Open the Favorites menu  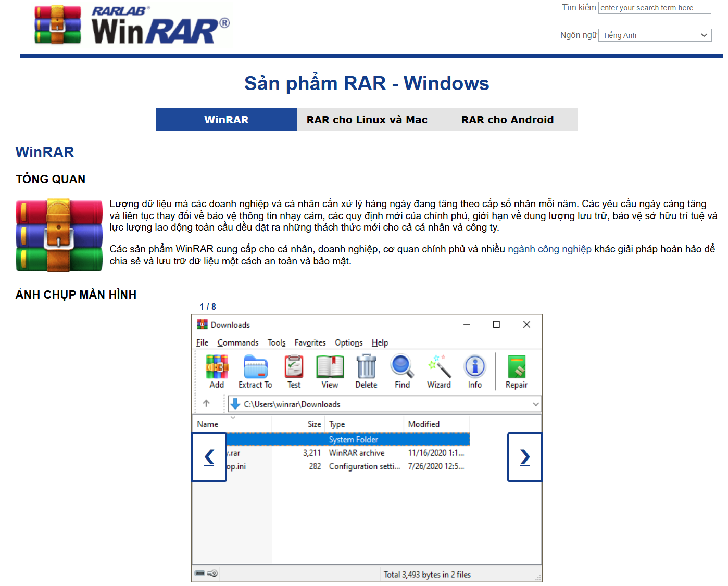coord(310,342)
